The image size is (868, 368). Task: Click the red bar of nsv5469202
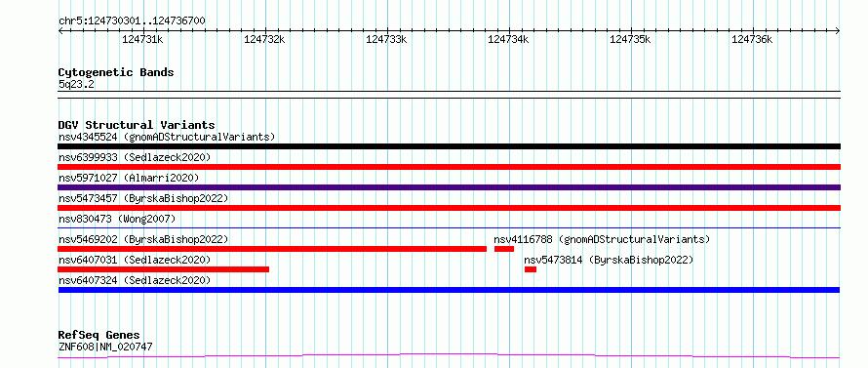(272, 249)
